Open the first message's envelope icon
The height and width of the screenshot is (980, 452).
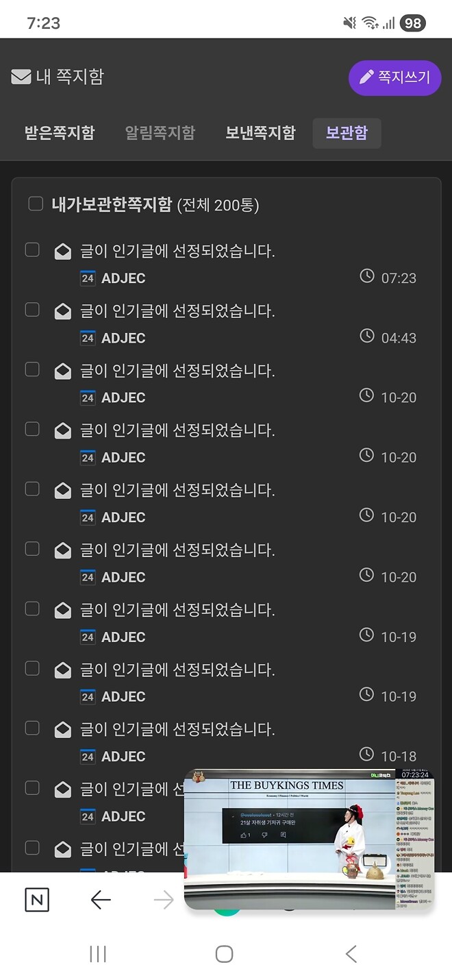click(62, 251)
